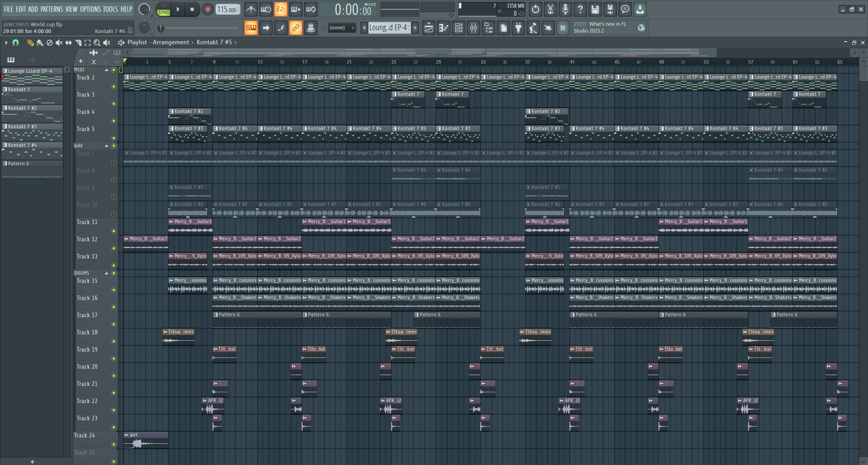Image resolution: width=868 pixels, height=465 pixels.
Task: Toggle note/clip grouping link icon
Action: pos(296,28)
